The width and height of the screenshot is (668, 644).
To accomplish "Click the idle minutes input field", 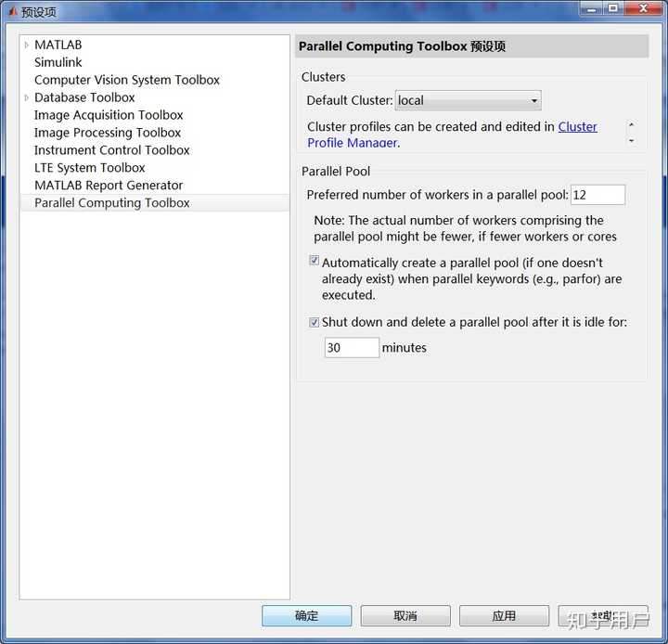I will click(352, 347).
